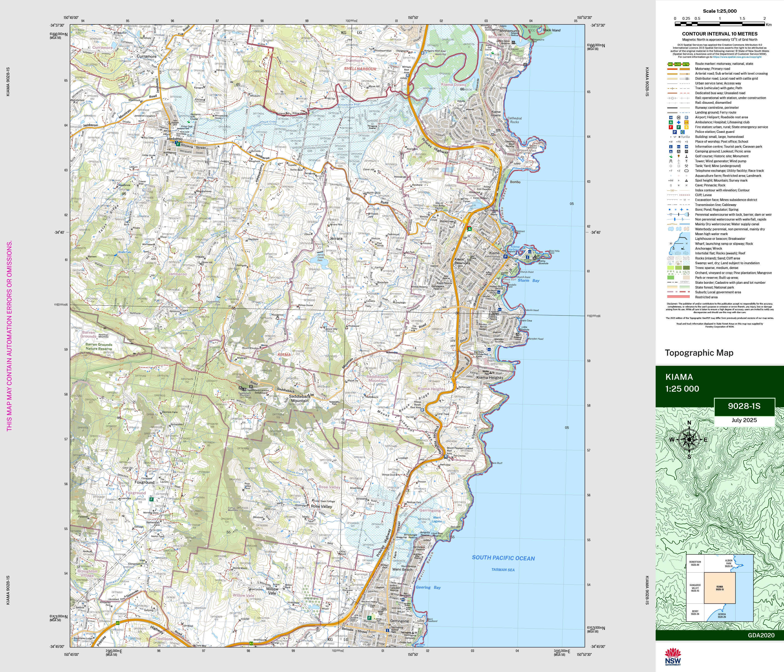
Task: Click the Kangaroo Valley 9028-4S index tile
Action: pyautogui.click(x=695, y=588)
